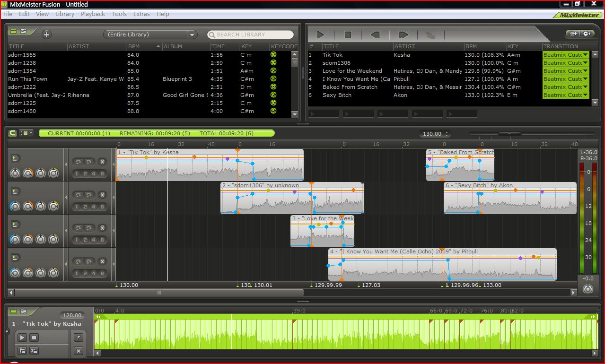Toggle the list view button in library panel

click(x=13, y=31)
